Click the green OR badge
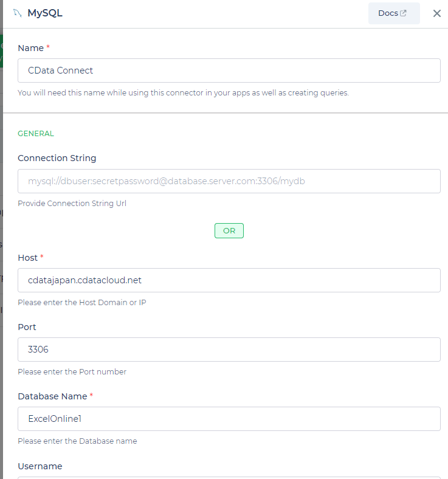Viewport: 448px width, 479px height. pyautogui.click(x=229, y=231)
